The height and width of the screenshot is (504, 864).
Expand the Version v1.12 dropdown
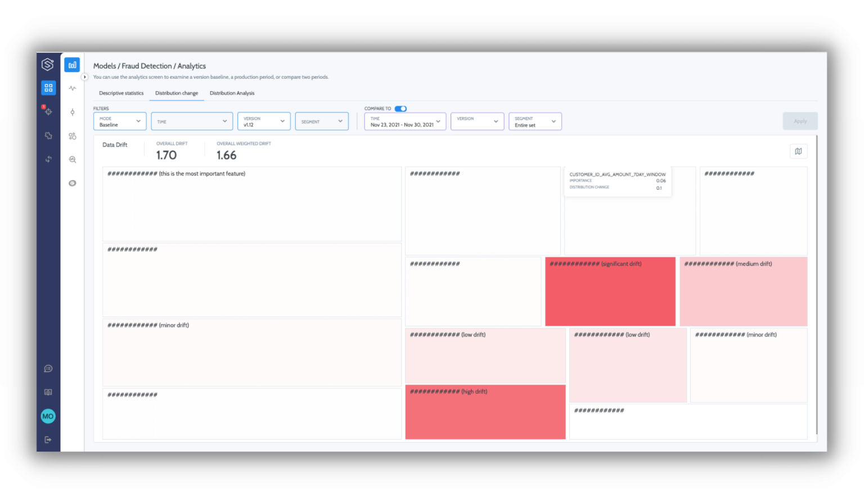click(263, 121)
